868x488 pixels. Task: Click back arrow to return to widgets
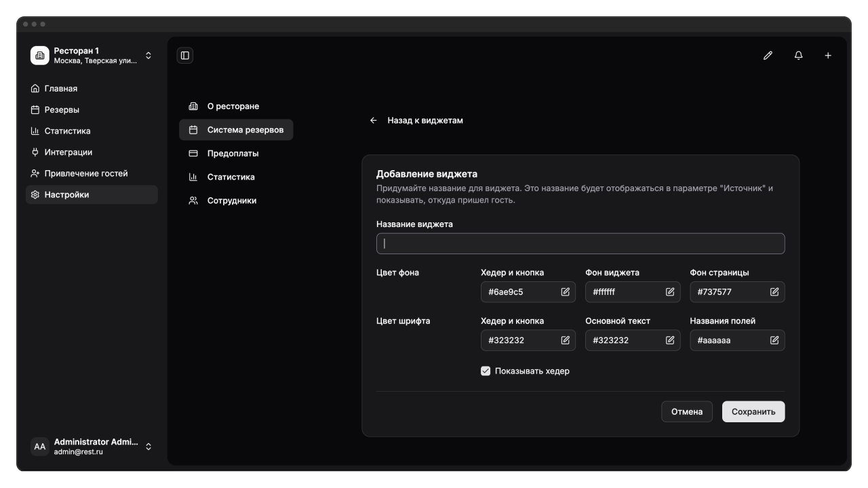374,120
